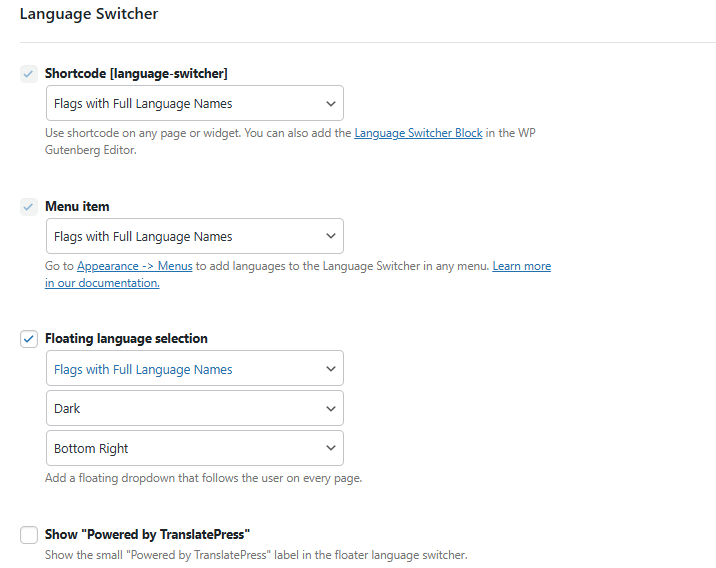The image size is (716, 568).
Task: Toggle the Menu item checkbox
Action: click(x=29, y=207)
